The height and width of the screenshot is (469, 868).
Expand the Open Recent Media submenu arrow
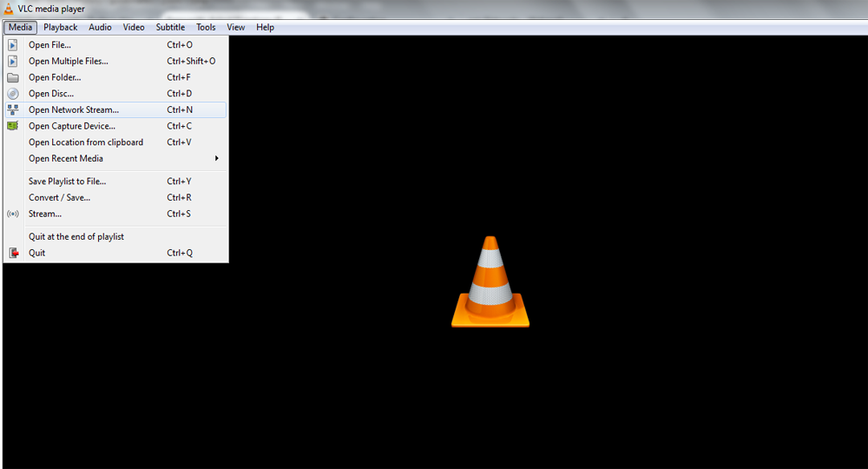coord(216,158)
